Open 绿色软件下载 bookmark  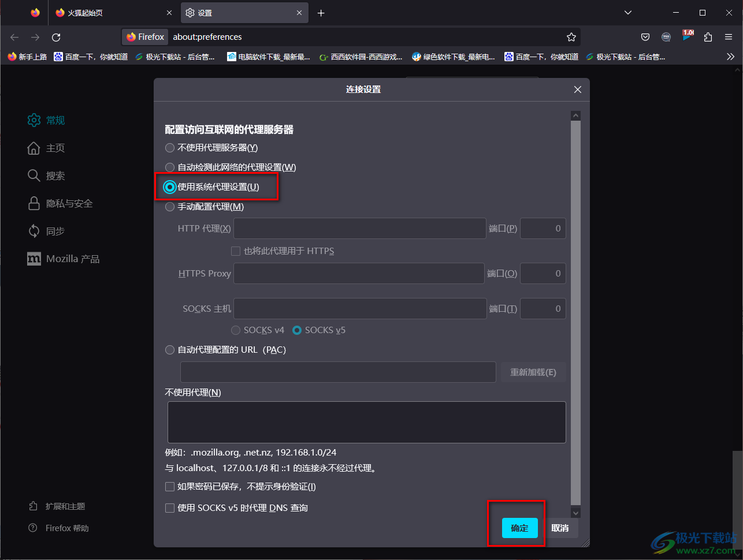point(454,57)
